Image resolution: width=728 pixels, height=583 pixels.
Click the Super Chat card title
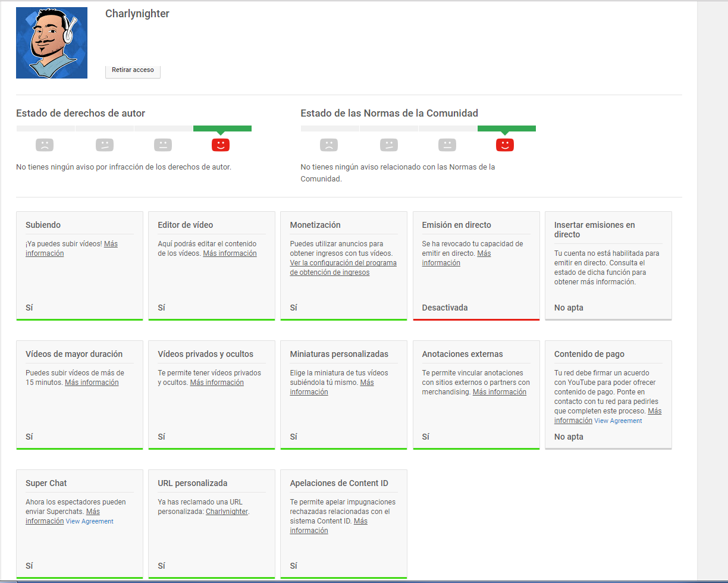46,483
